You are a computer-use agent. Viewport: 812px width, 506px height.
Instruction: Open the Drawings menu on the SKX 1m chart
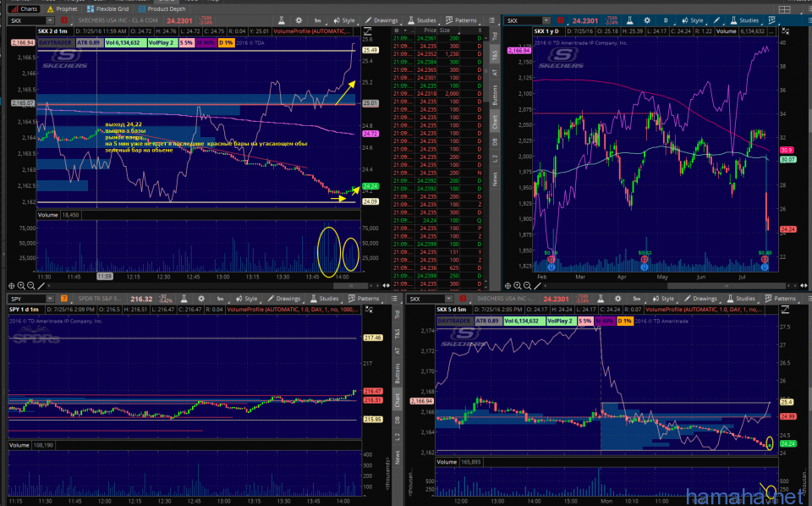pyautogui.click(x=381, y=20)
